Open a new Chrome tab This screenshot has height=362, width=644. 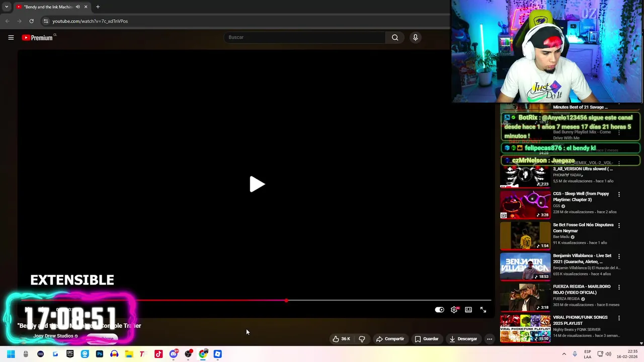point(98,7)
